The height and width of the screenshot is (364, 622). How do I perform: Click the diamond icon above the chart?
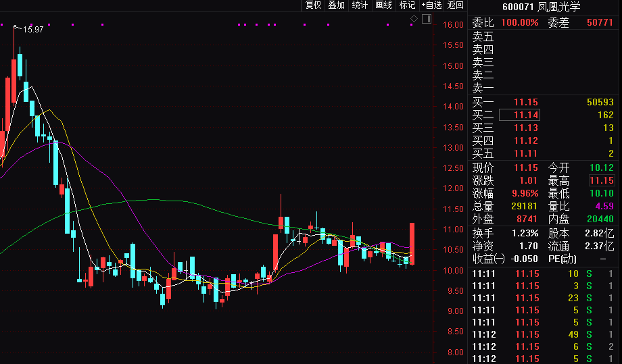(414, 19)
